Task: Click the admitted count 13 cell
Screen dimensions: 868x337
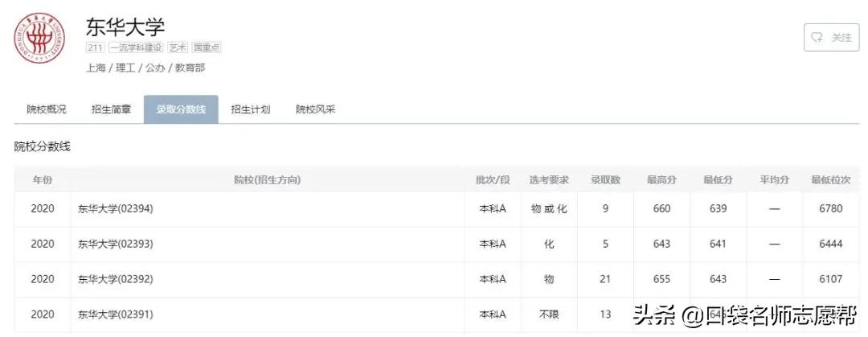Action: pyautogui.click(x=605, y=314)
